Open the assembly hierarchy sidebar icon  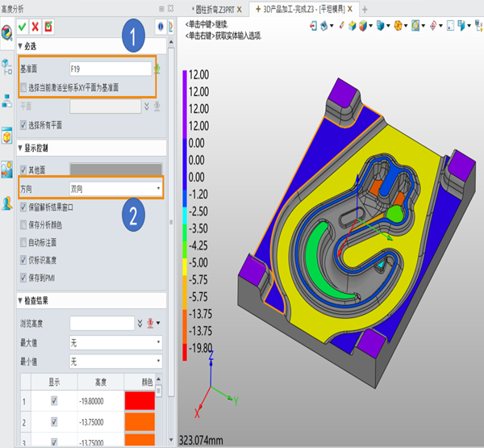point(6,101)
